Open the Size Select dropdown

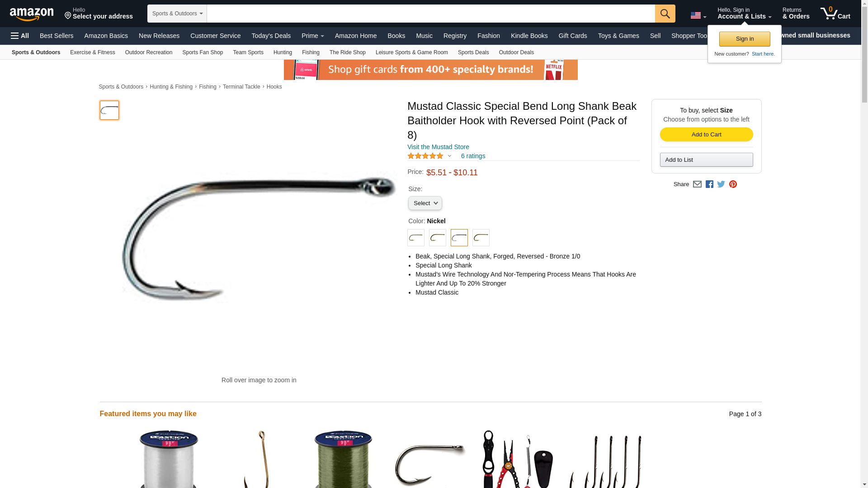425,203
